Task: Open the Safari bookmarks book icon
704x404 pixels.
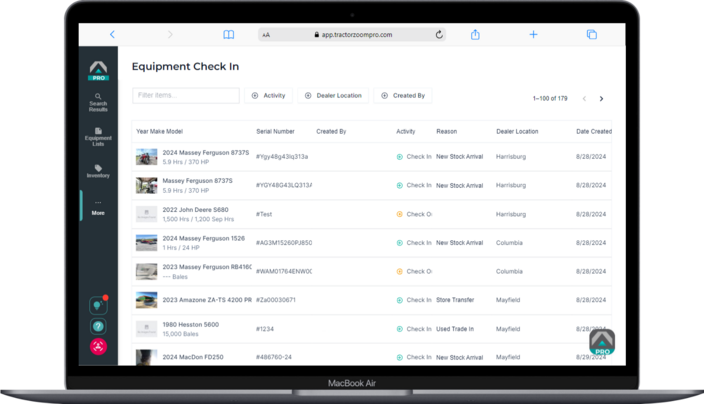Action: (229, 35)
